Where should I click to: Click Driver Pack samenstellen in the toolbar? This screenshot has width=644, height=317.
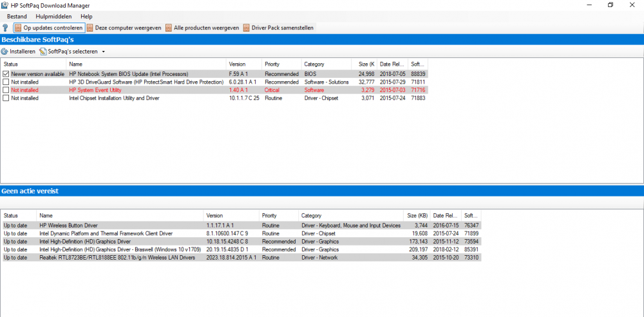279,28
